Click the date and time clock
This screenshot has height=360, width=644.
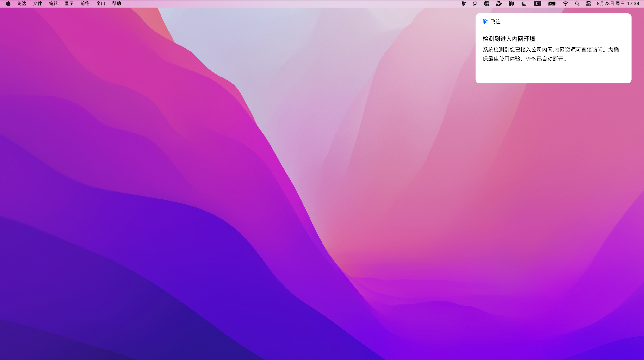pyautogui.click(x=618, y=4)
